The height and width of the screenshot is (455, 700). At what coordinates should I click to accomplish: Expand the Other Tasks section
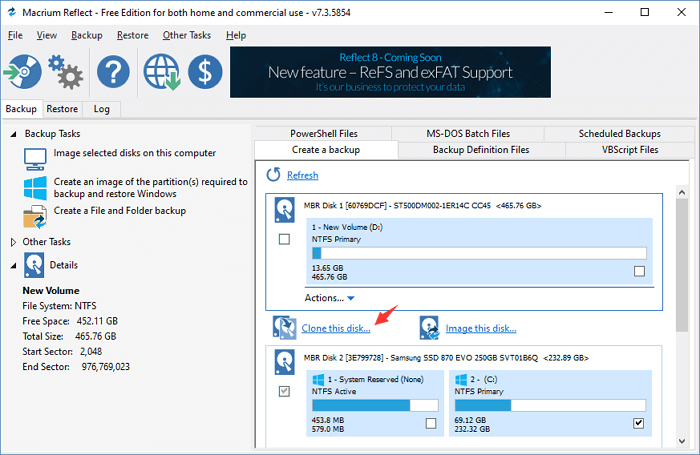pos(13,242)
